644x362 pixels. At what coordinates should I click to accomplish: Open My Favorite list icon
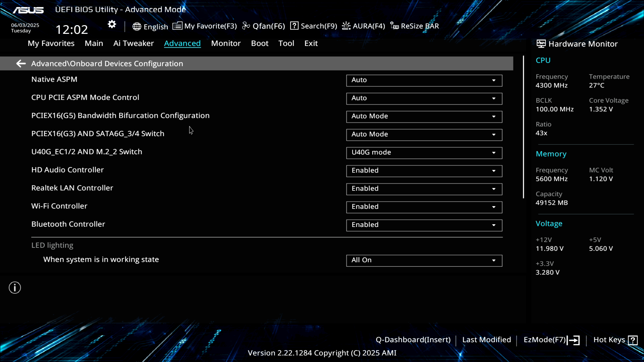tap(177, 26)
